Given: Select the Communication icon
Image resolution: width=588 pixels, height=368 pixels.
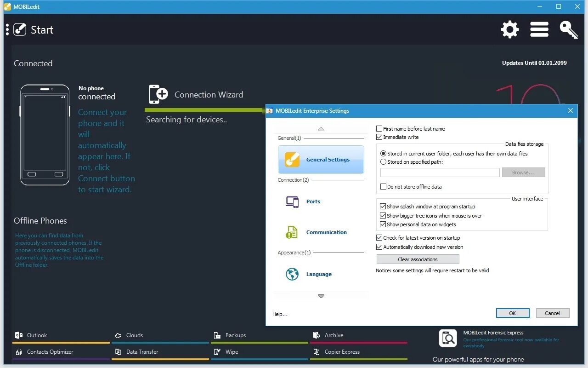Looking at the screenshot, I should (x=292, y=232).
